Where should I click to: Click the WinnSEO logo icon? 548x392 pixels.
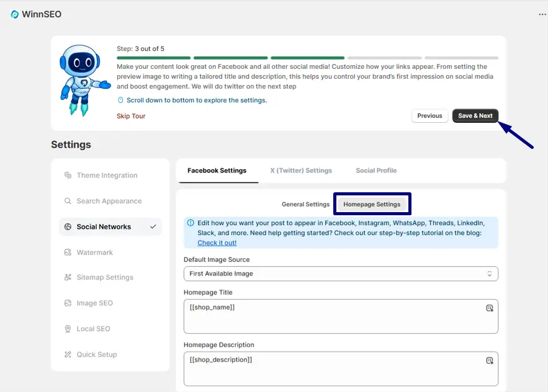click(15, 14)
